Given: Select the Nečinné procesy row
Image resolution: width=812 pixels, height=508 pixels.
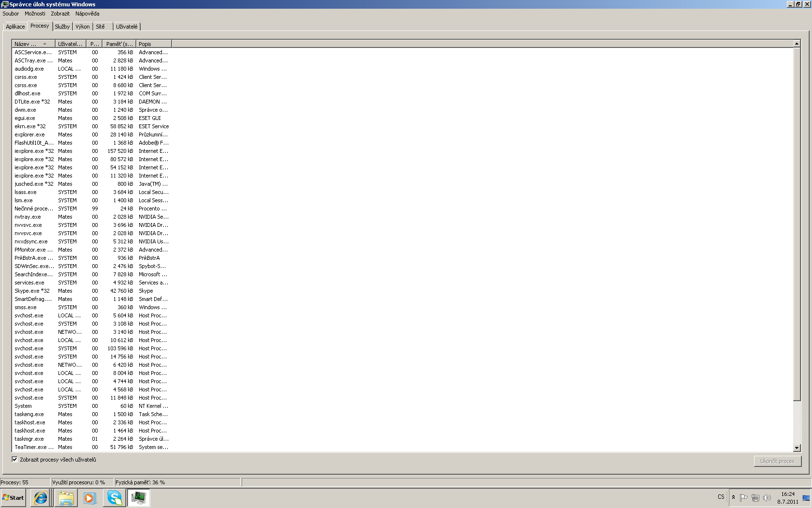Looking at the screenshot, I should coord(92,209).
